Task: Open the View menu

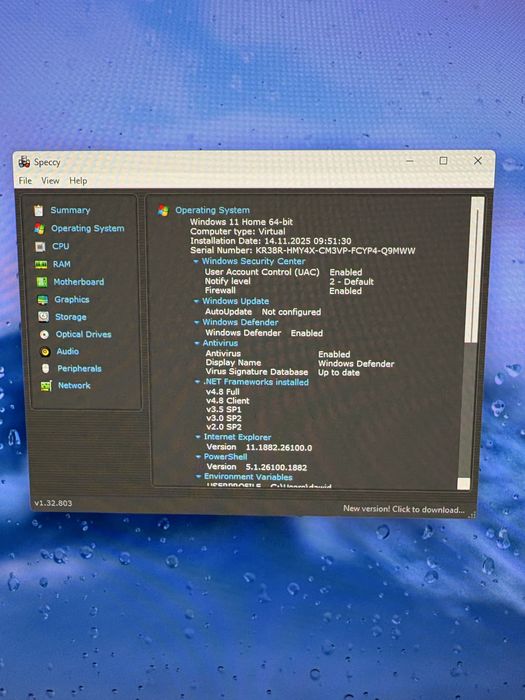Action: 50,180
